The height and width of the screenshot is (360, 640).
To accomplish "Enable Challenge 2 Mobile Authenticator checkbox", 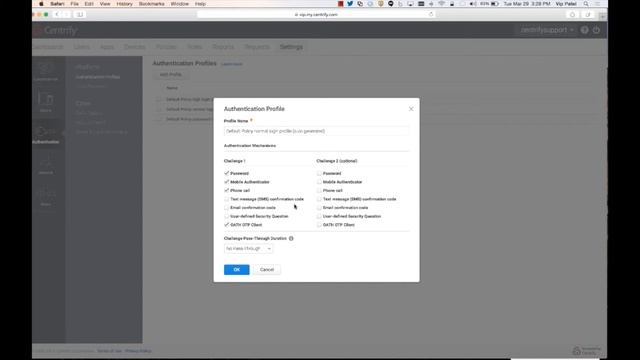I will (319, 182).
